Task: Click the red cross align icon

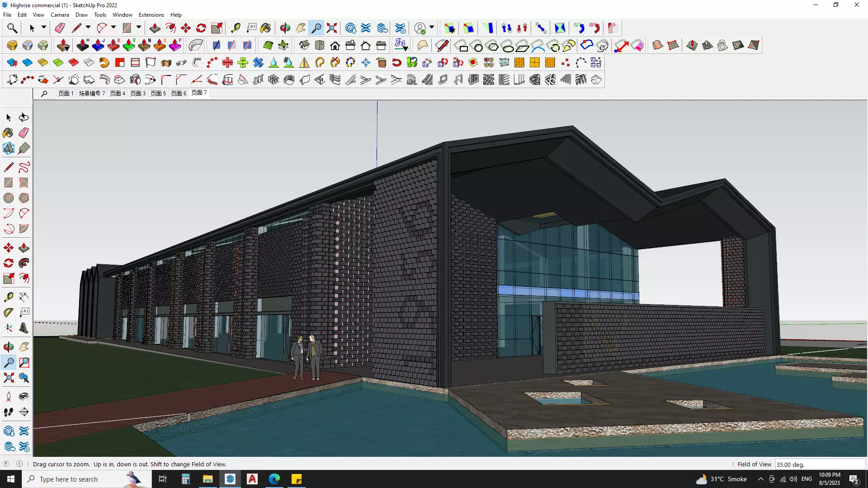Action: pos(227,63)
